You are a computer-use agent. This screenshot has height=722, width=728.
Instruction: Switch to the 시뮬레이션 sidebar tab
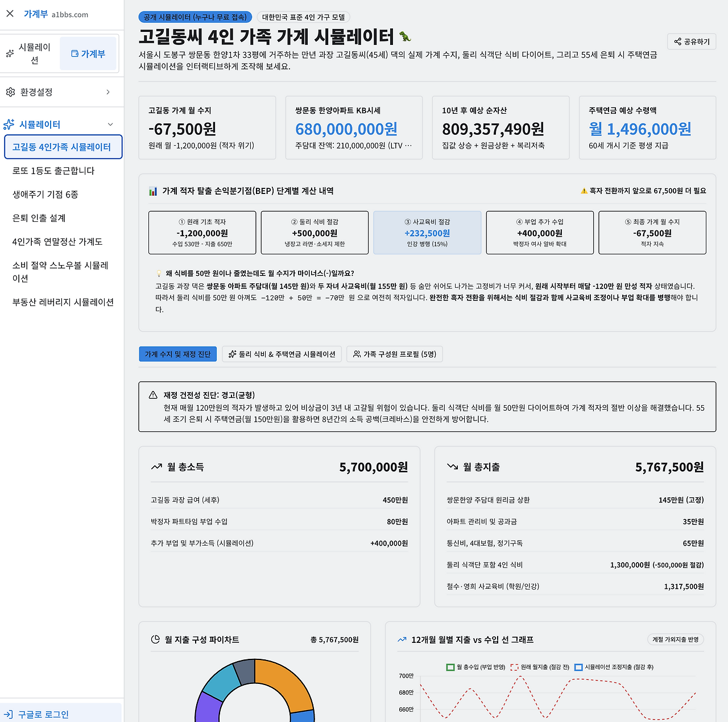click(30, 53)
